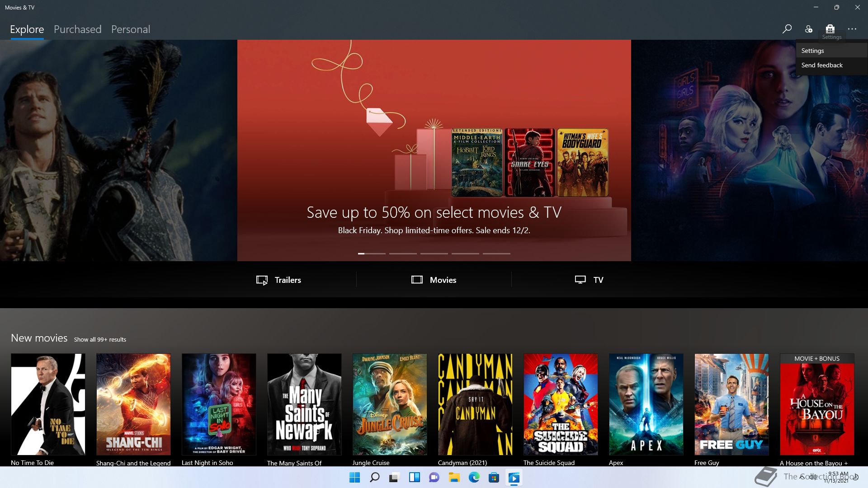The image size is (868, 488).
Task: Switch to the Purchased tab
Action: tap(78, 29)
